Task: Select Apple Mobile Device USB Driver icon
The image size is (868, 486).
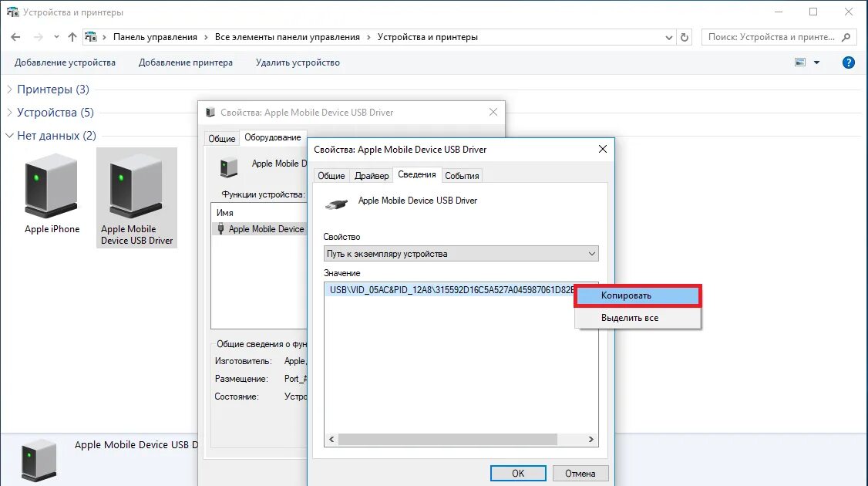Action: [x=136, y=186]
